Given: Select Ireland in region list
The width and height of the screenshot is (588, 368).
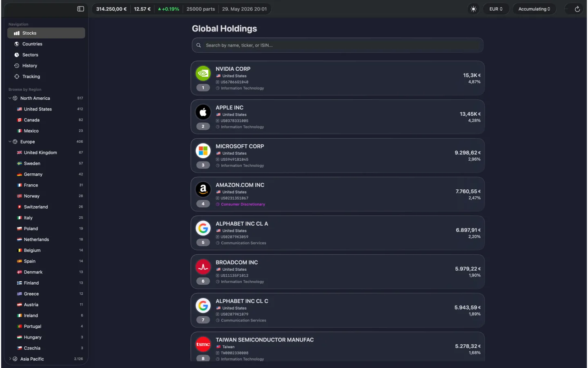Looking at the screenshot, I should coord(46,315).
